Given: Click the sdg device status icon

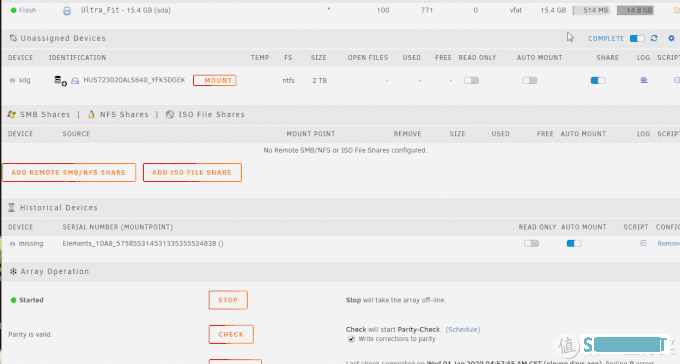Looking at the screenshot, I should tap(13, 80).
